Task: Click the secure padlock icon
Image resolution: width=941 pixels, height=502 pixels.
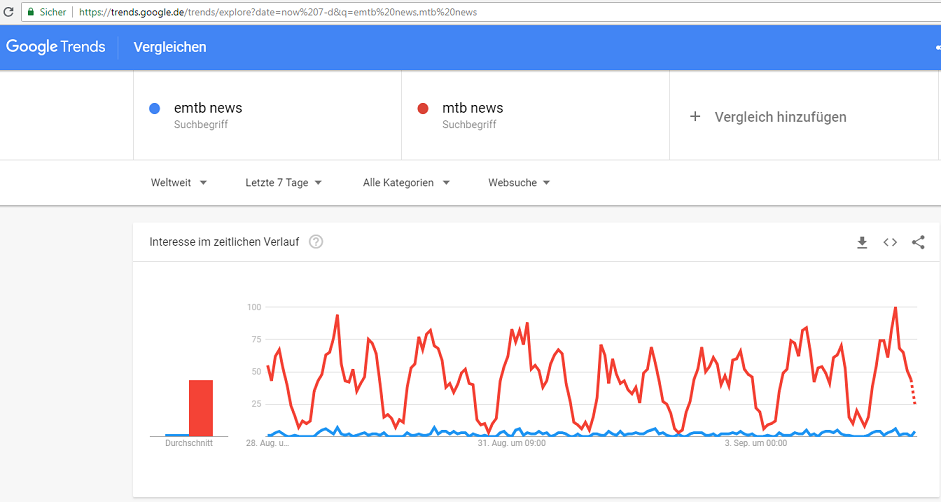Action: [31, 12]
